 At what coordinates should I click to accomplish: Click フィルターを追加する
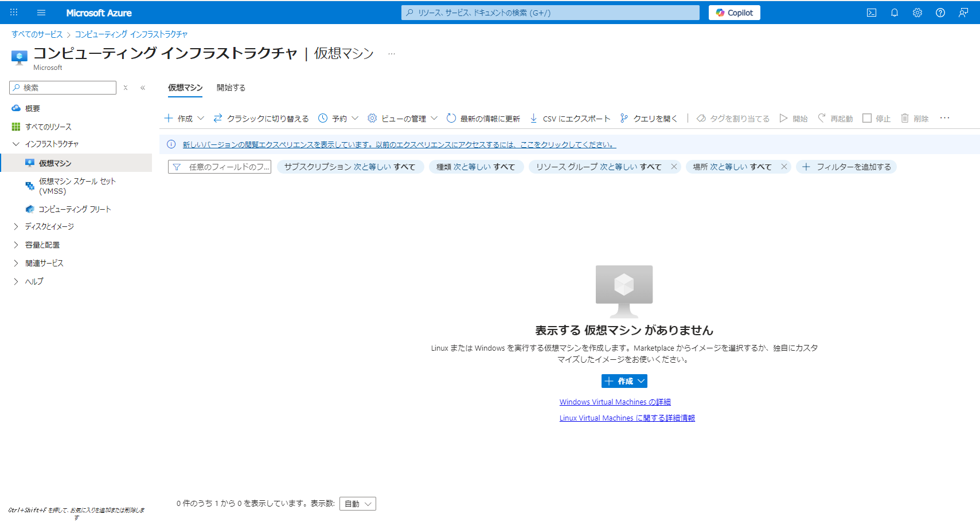pyautogui.click(x=846, y=167)
